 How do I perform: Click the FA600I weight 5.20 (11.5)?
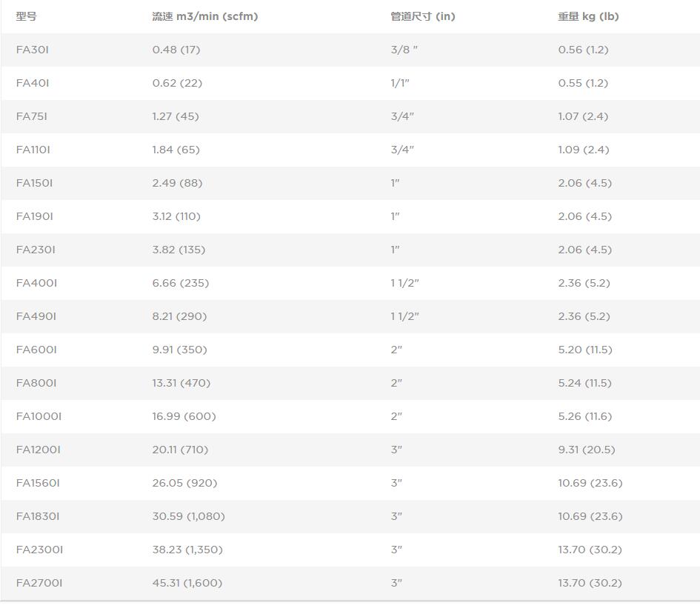tap(585, 350)
